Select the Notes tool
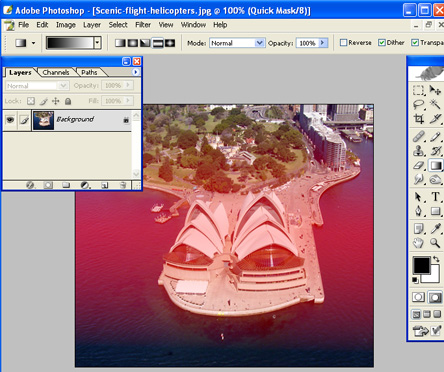 tap(418, 228)
